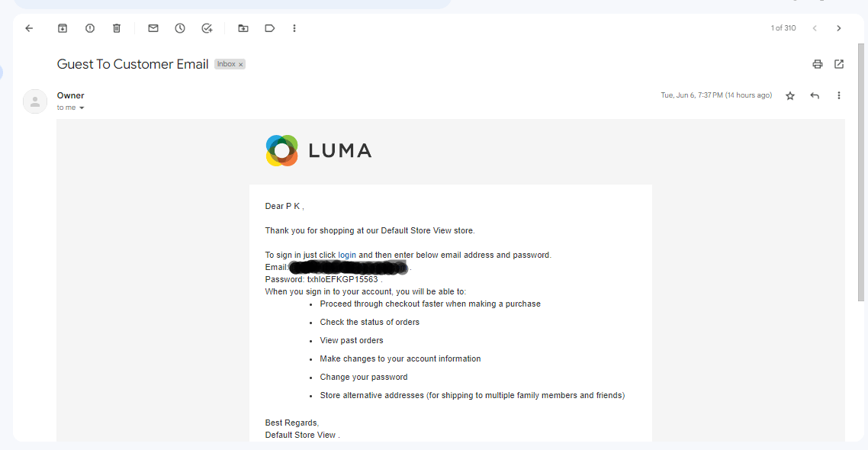Reply to the Owner's email
Screen dimensions: 868x450
coord(815,95)
